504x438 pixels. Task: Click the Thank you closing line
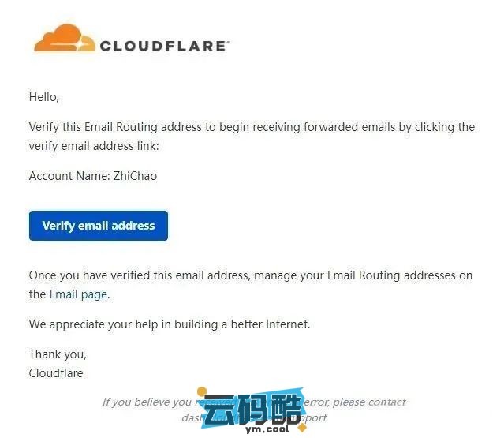click(58, 354)
